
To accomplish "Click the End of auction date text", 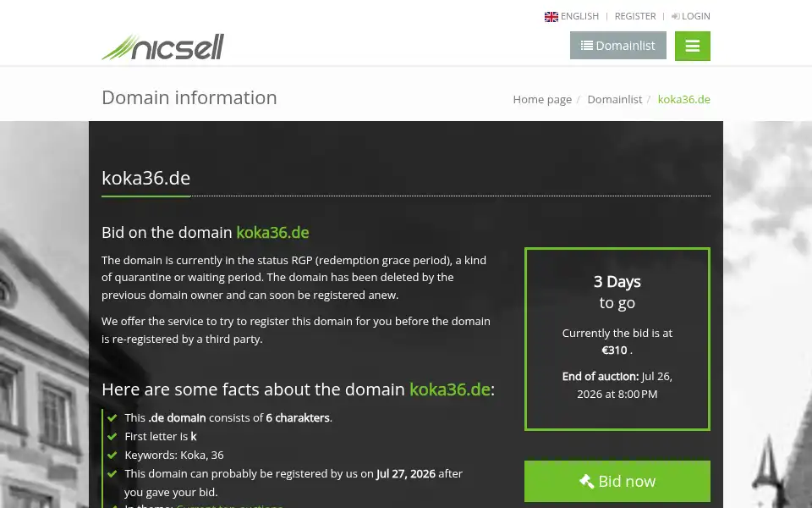I will point(617,385).
